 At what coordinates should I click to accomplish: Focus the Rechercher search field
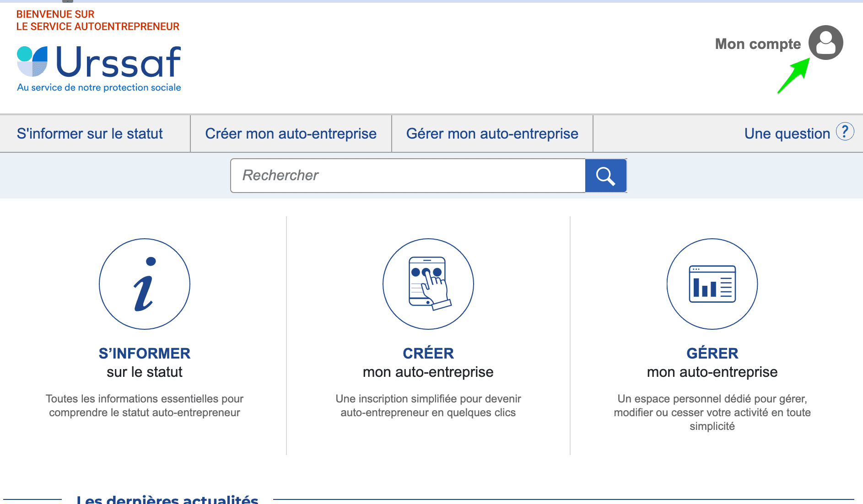407,176
